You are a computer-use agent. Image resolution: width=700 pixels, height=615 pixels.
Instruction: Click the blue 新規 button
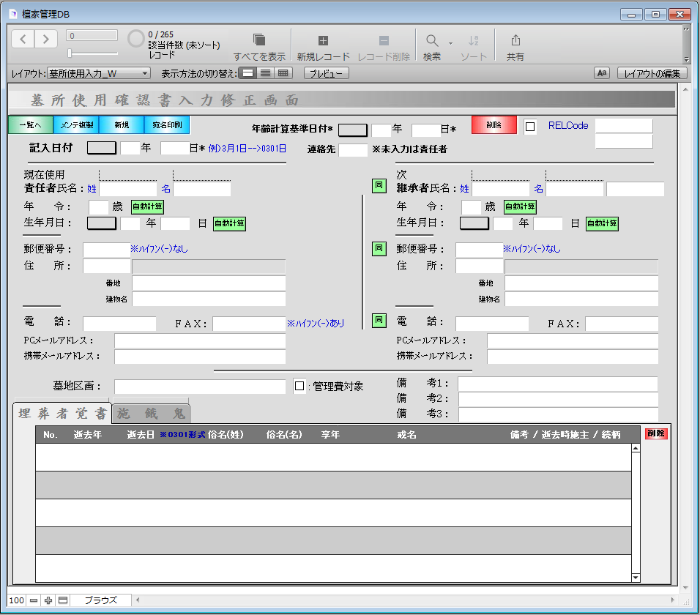point(122,125)
